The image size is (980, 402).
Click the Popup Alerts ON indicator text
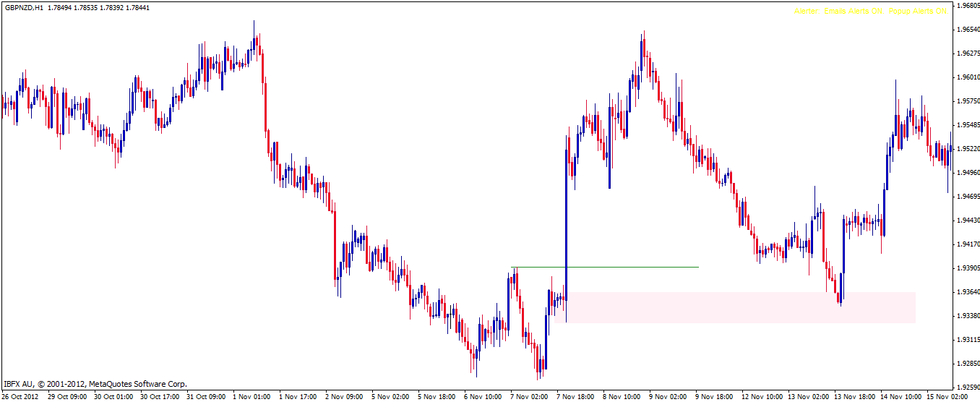coord(917,12)
